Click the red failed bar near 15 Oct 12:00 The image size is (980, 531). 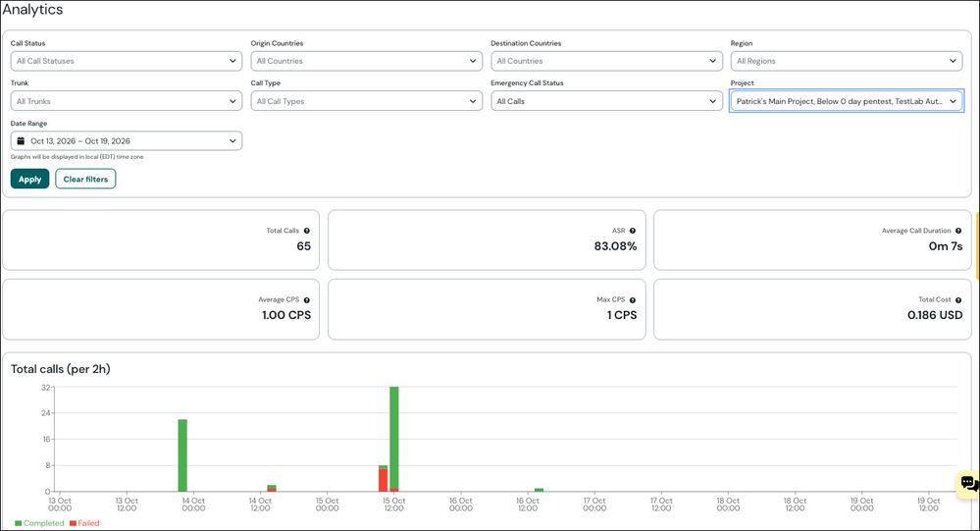pyautogui.click(x=383, y=480)
